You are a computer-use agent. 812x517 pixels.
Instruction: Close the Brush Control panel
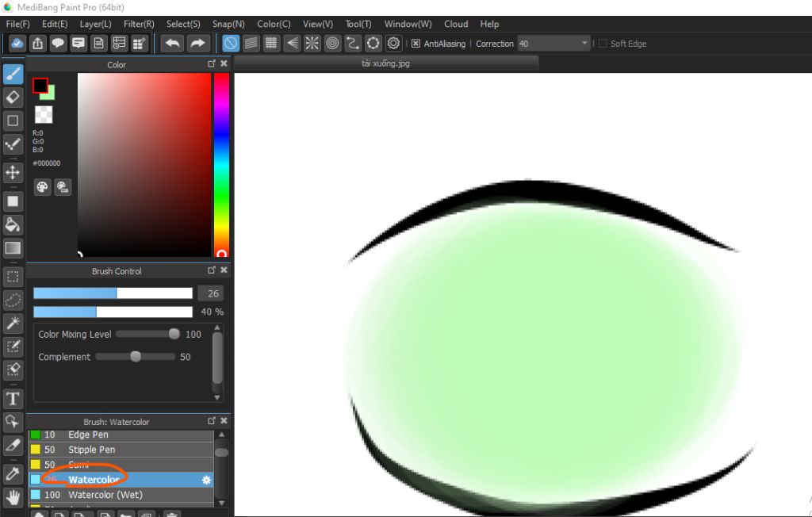(x=224, y=270)
